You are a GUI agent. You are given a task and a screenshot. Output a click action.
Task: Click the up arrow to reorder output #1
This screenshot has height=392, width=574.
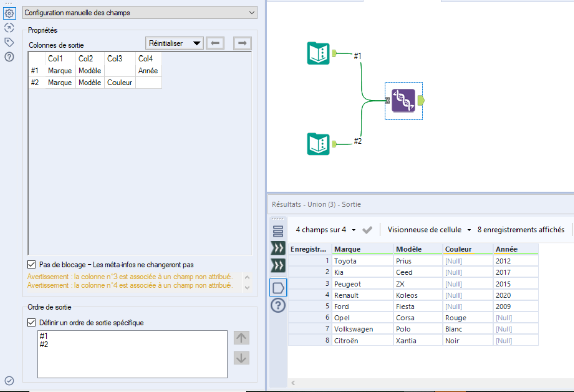point(241,338)
